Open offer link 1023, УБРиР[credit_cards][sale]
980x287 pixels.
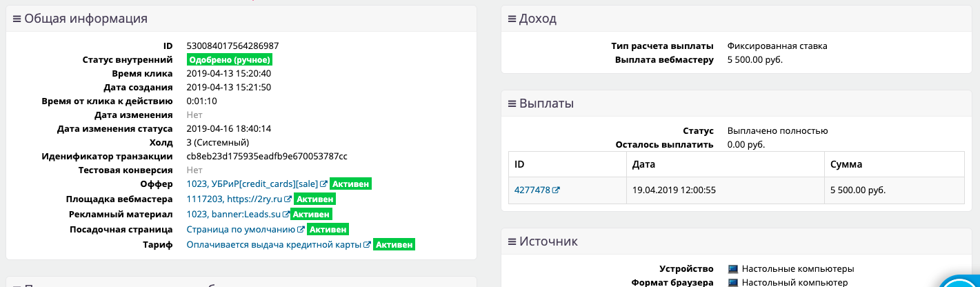252,184
